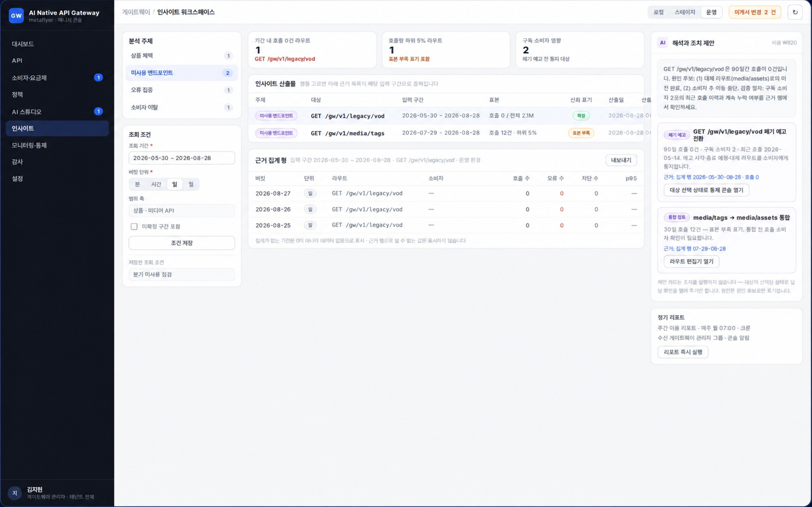Open AI 스튜디오 in the sidebar

point(57,112)
